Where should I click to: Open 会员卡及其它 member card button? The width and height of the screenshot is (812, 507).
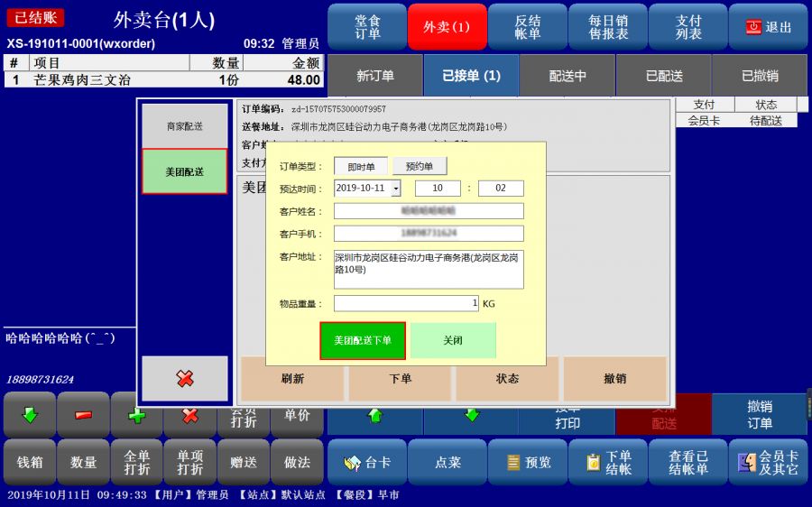[x=768, y=463]
